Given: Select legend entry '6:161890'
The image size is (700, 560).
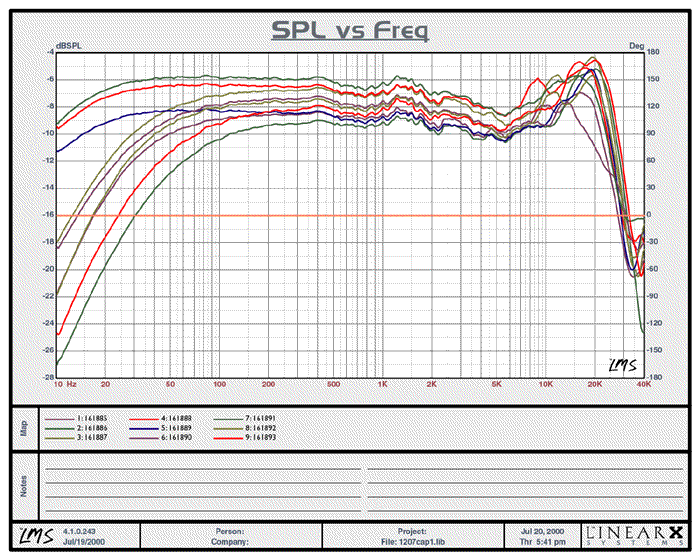Looking at the screenshot, I should (177, 438).
